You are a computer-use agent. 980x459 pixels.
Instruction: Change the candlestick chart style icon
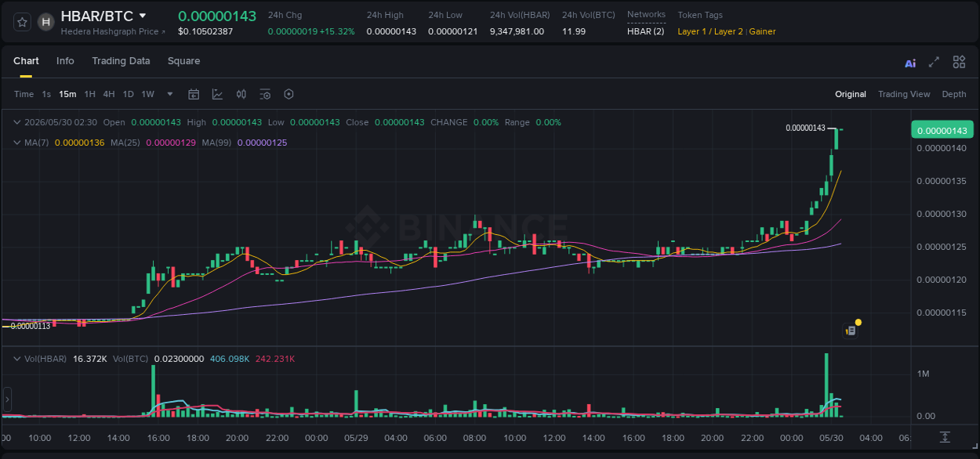[x=241, y=94]
